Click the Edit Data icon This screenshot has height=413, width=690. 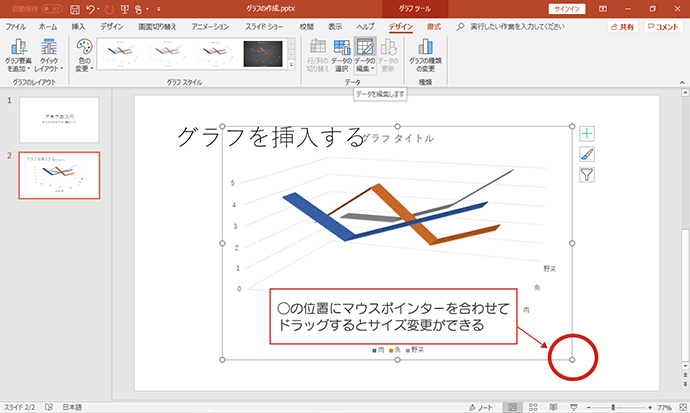(365, 47)
